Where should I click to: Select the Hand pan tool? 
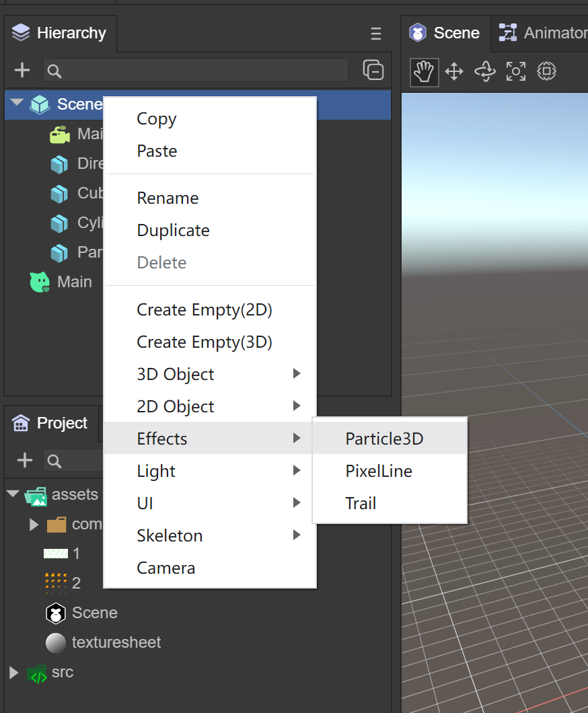[x=424, y=71]
